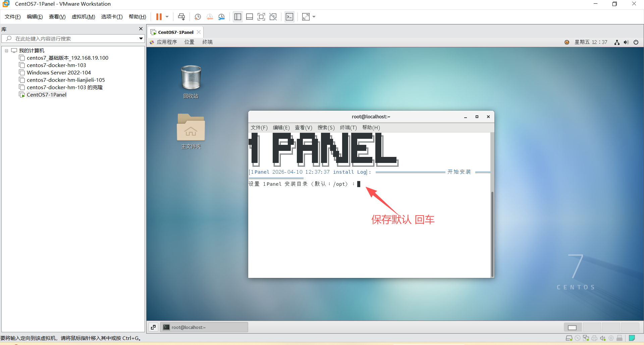This screenshot has width=644, height=345.
Task: Open the library search dropdown arrow
Action: pos(141,39)
